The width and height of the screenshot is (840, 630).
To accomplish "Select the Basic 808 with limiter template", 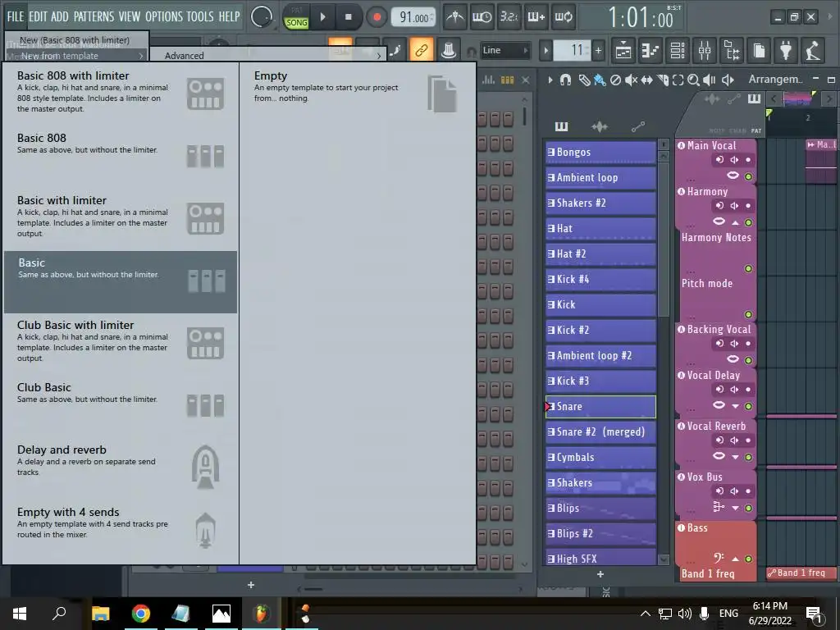I will [121, 94].
